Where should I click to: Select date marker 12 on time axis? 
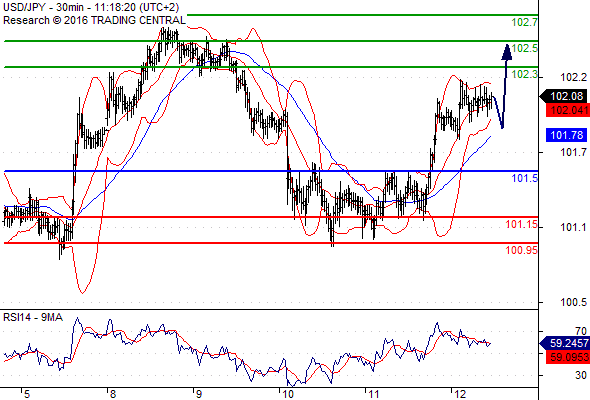460,394
